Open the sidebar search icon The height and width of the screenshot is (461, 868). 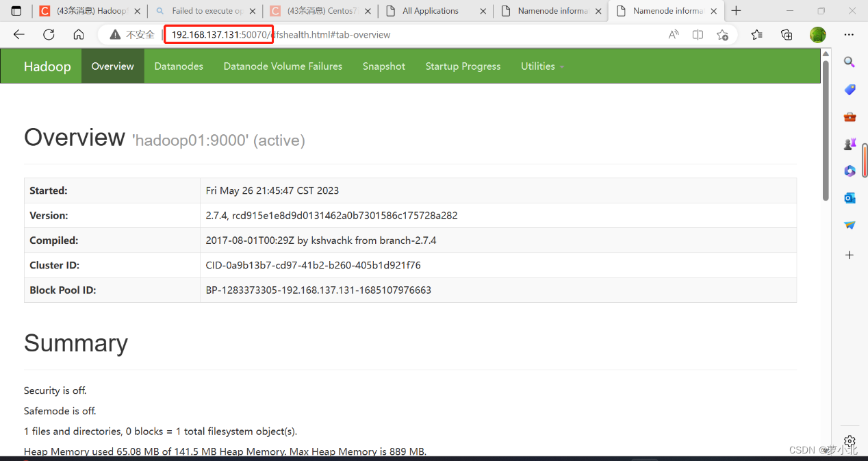click(850, 62)
